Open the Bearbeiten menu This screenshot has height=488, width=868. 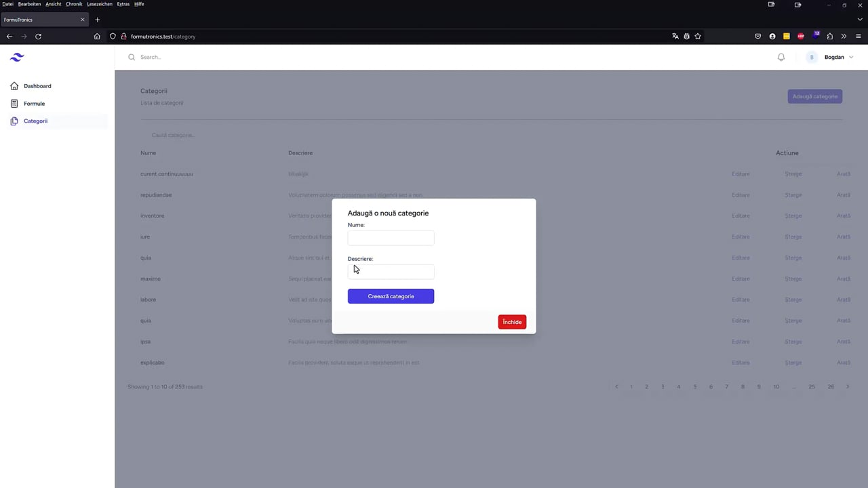point(29,4)
